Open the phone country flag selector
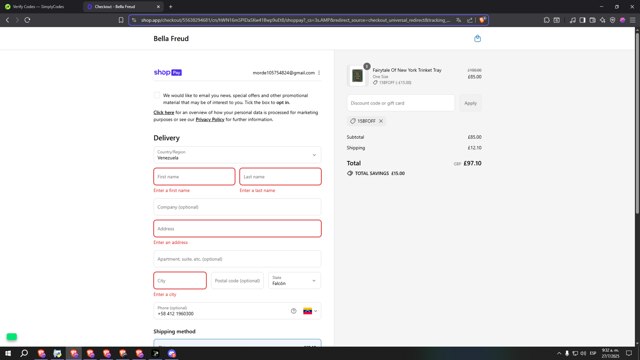 tap(310, 311)
